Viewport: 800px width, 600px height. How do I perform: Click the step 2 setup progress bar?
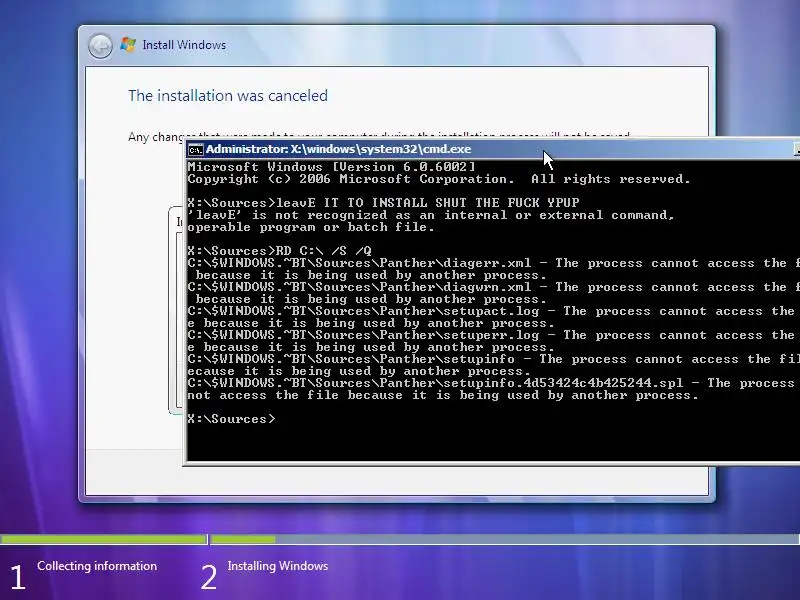pyautogui.click(x=505, y=539)
